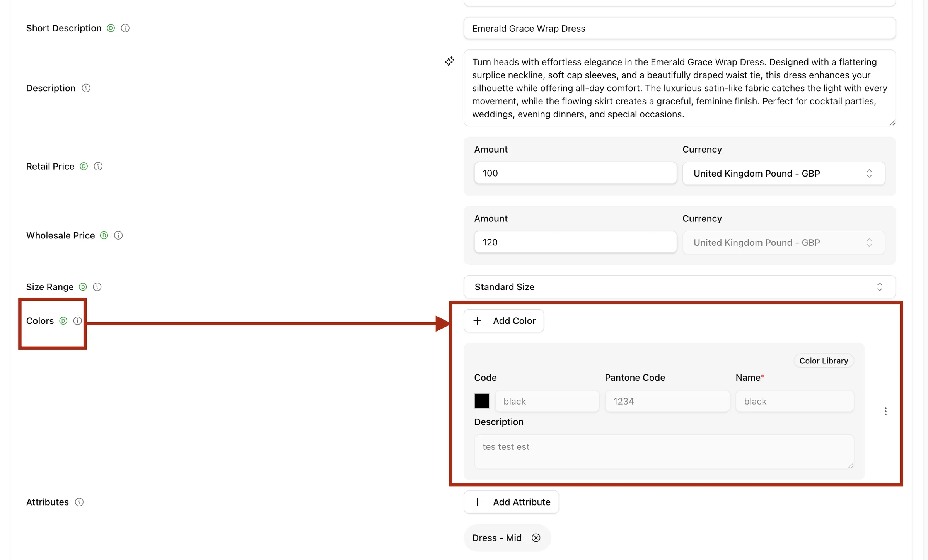The width and height of the screenshot is (928, 560).
Task: Open the Wholesale Price currency dropdown
Action: coord(784,242)
